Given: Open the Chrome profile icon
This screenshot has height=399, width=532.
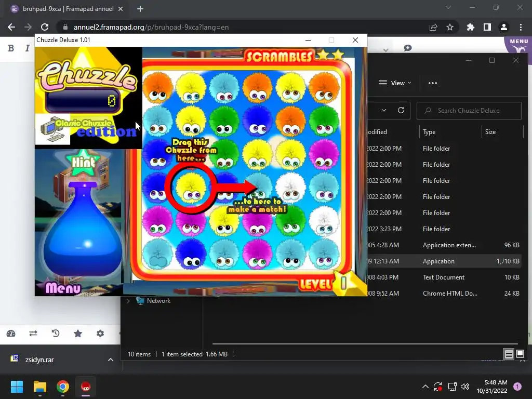Looking at the screenshot, I should 504,27.
